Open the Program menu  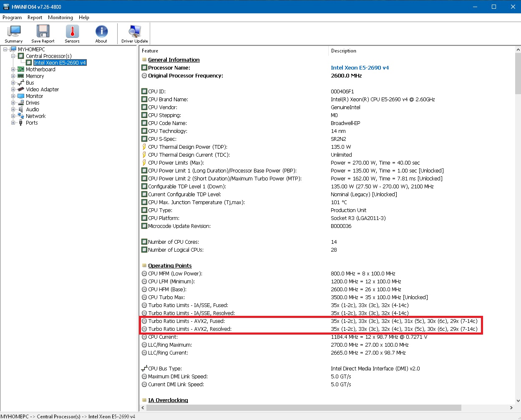tap(12, 17)
